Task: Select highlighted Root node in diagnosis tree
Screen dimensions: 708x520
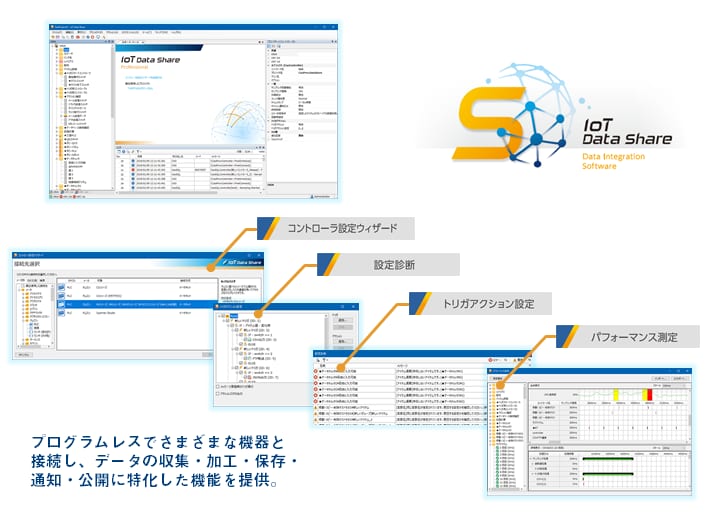Action: (x=234, y=316)
